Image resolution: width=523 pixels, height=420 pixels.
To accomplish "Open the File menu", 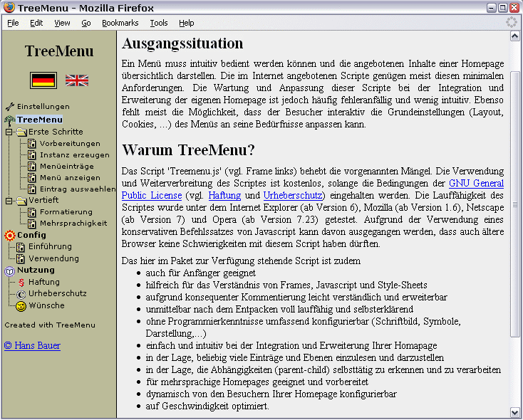I will 13,23.
